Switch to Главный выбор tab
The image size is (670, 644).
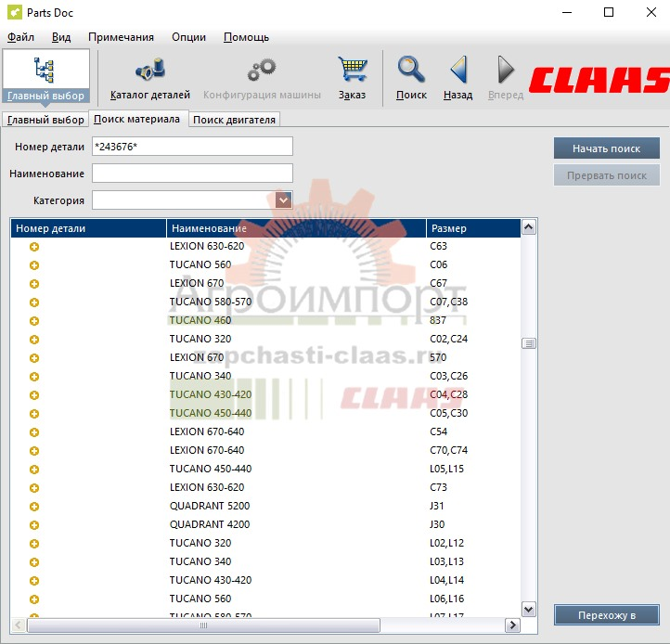coord(45,120)
